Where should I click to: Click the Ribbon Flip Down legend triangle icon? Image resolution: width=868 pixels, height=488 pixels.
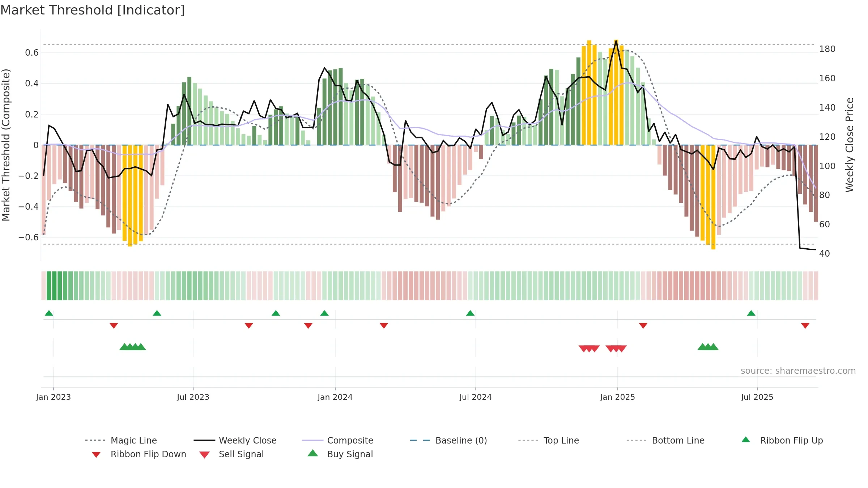[96, 455]
